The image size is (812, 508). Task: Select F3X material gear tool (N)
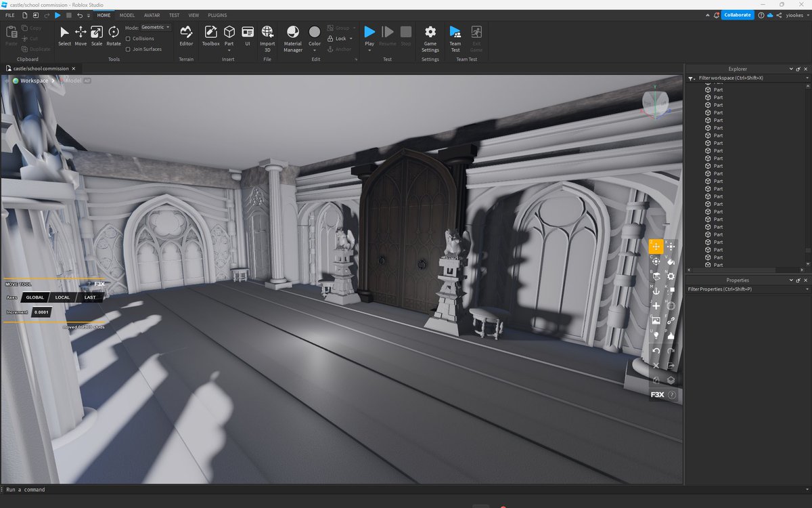[671, 276]
